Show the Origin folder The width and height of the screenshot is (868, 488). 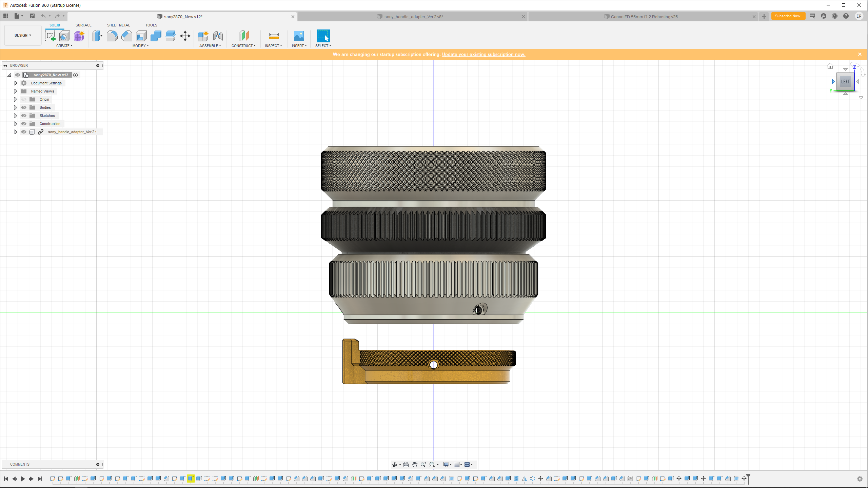pos(24,99)
